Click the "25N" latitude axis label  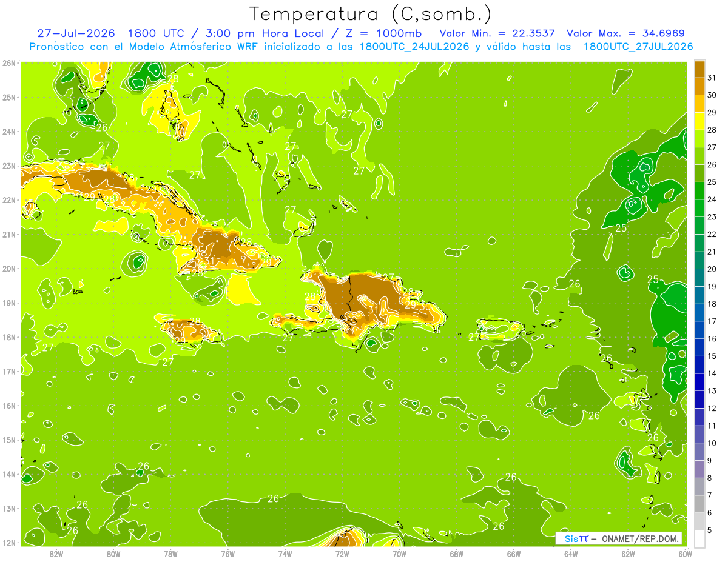click(x=9, y=97)
